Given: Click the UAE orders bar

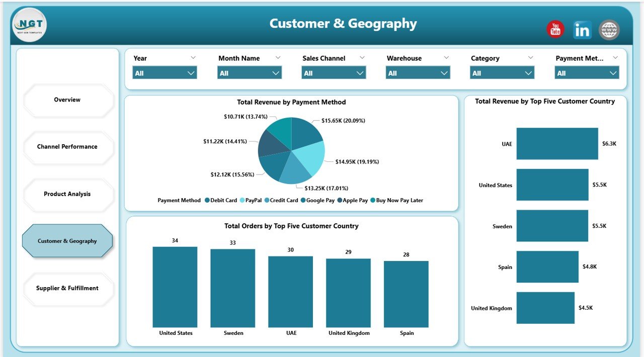Looking at the screenshot, I should click(290, 292).
